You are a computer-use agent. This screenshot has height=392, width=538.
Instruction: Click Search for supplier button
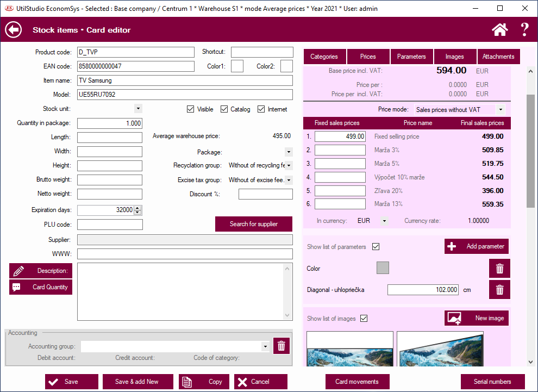point(254,224)
